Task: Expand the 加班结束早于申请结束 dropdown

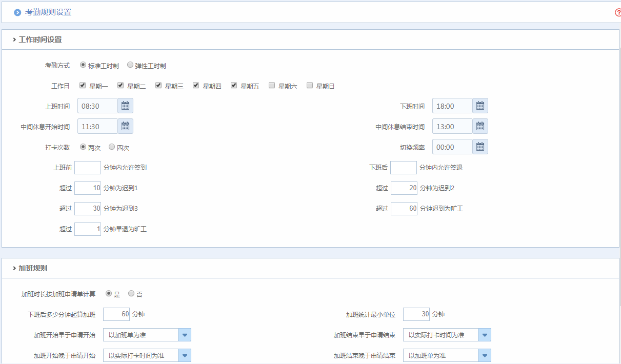Action: pos(485,335)
